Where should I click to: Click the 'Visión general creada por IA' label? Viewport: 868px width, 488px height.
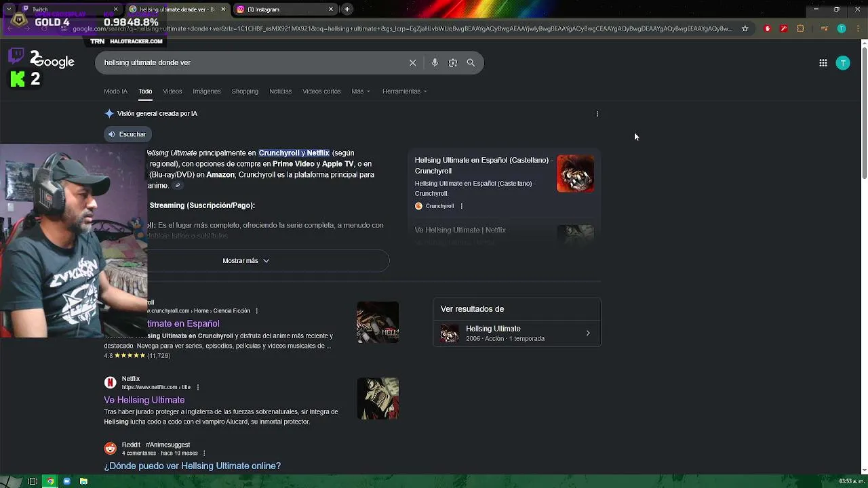point(157,114)
